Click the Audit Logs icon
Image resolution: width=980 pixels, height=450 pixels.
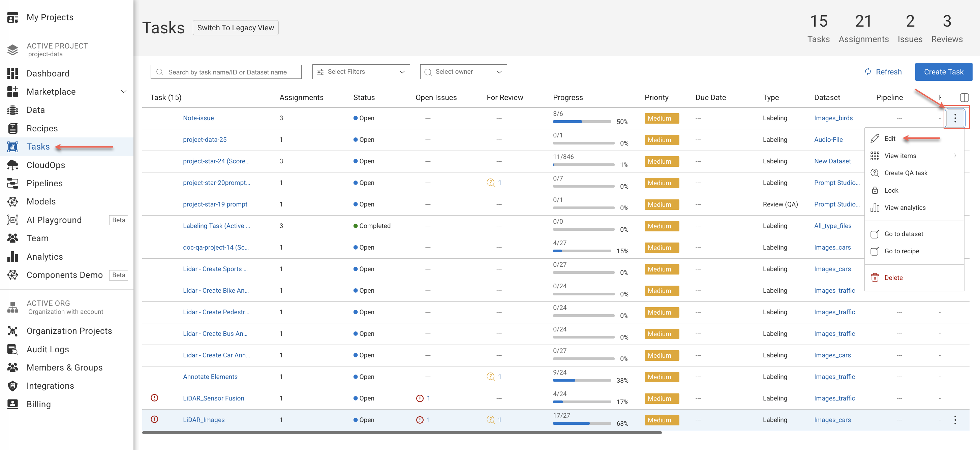tap(12, 349)
